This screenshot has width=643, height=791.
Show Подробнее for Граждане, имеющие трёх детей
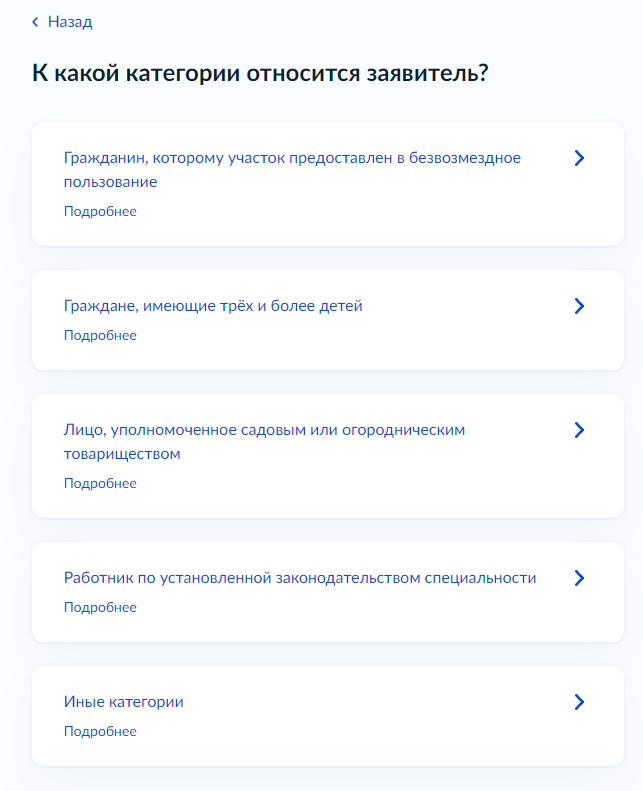click(x=100, y=335)
